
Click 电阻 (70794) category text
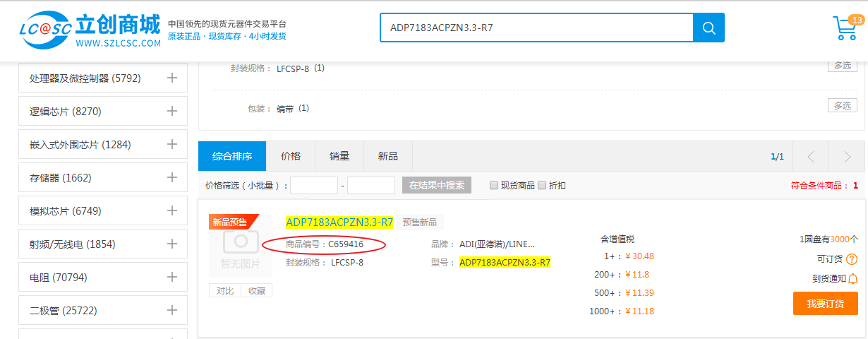[x=58, y=278]
